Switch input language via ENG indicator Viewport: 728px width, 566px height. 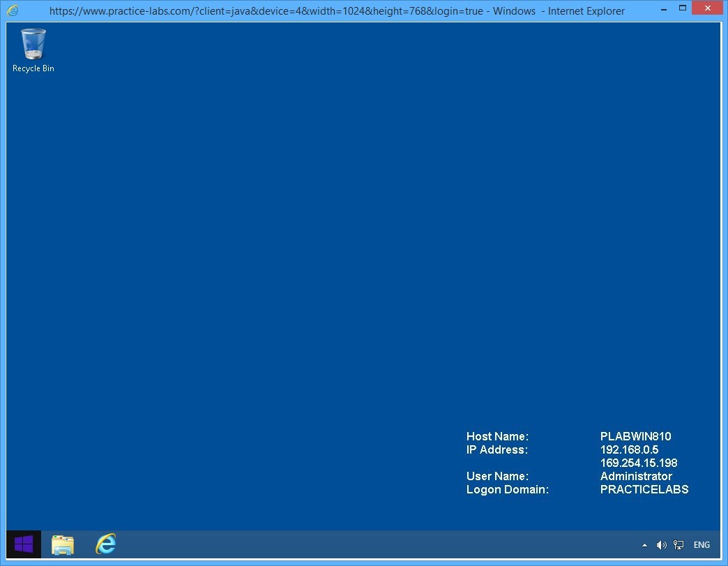pos(702,545)
